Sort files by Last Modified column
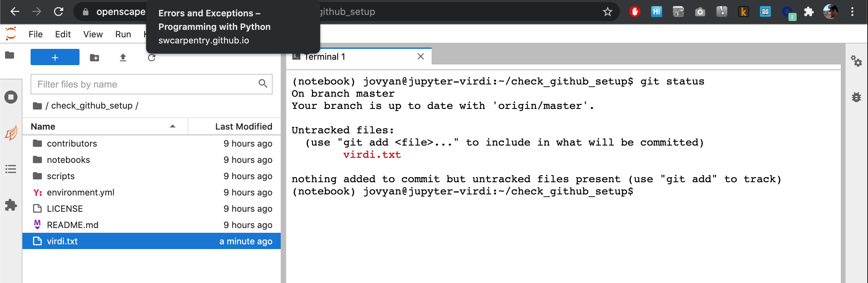The height and width of the screenshot is (283, 868). coord(243,126)
